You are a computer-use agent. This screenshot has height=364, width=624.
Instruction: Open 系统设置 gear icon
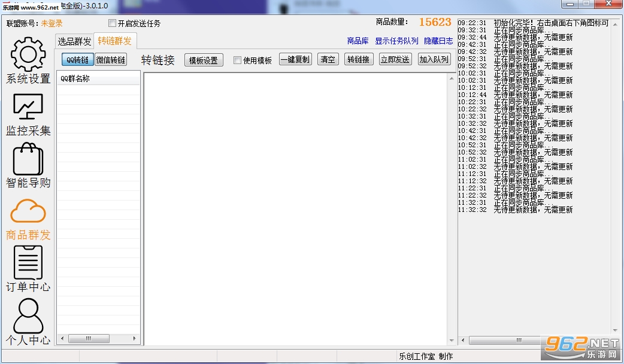28,54
